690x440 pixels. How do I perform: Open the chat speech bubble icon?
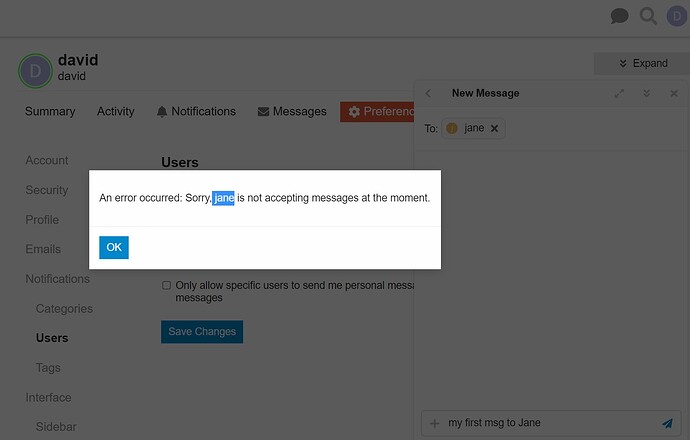pos(619,16)
